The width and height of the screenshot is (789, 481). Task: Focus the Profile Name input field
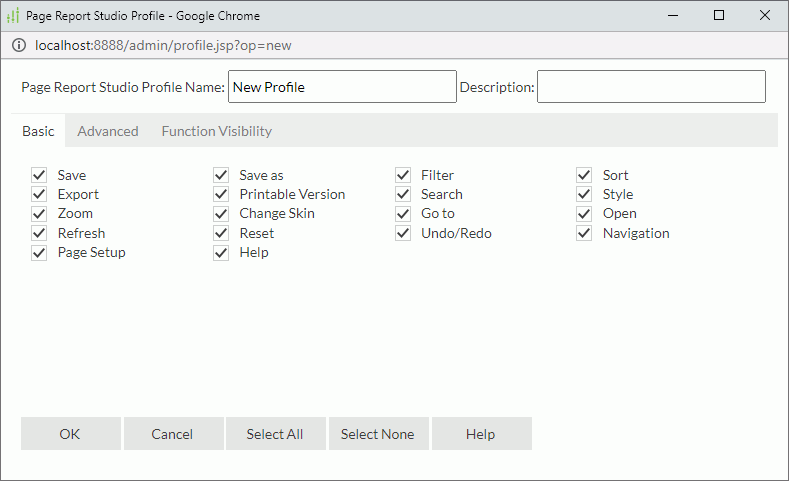pyautogui.click(x=342, y=87)
